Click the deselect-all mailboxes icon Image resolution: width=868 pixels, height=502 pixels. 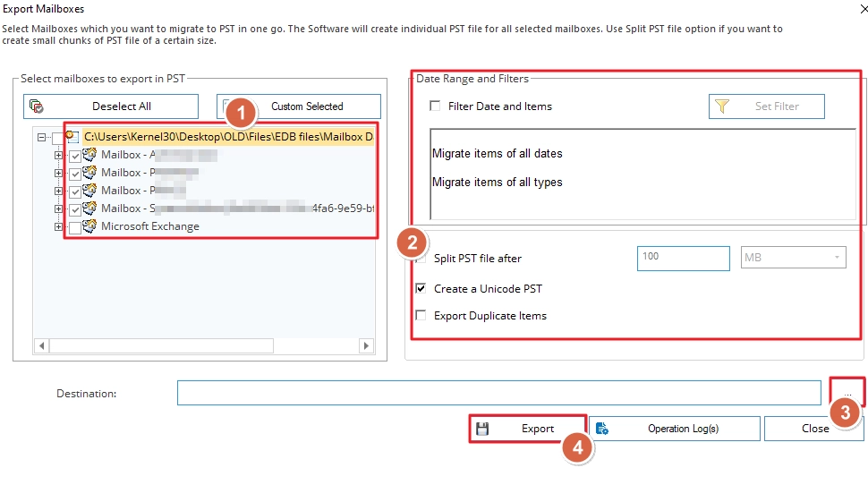coord(37,106)
